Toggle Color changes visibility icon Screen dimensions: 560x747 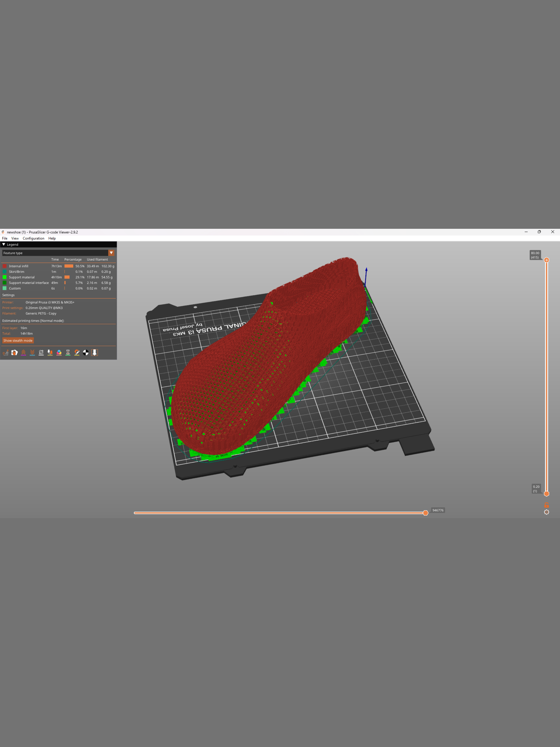tap(59, 353)
